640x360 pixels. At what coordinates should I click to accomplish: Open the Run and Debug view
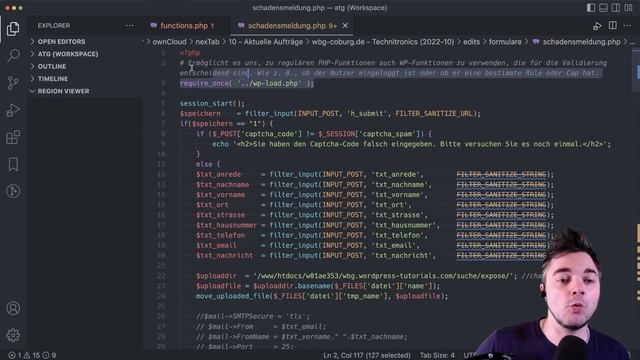coord(13,110)
